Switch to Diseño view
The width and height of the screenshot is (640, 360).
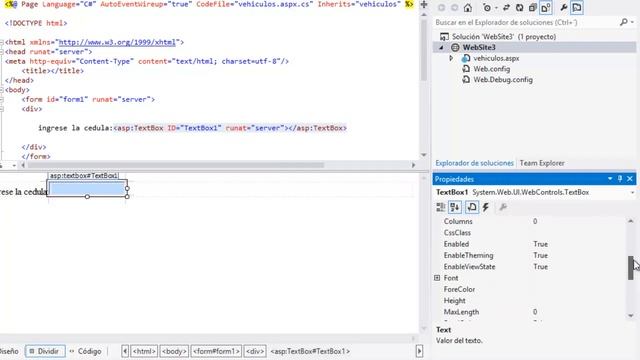click(8, 351)
